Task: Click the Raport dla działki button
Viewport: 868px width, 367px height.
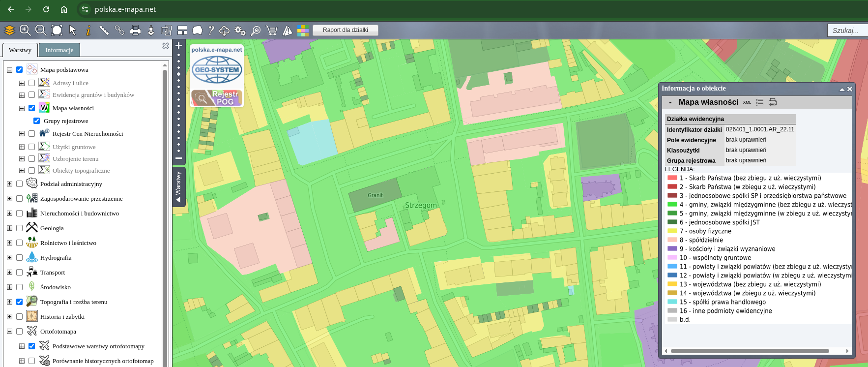Action: [x=346, y=30]
